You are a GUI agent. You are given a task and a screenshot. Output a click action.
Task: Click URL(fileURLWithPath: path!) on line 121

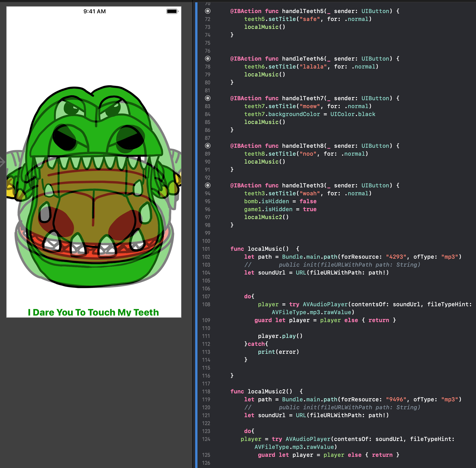point(342,415)
